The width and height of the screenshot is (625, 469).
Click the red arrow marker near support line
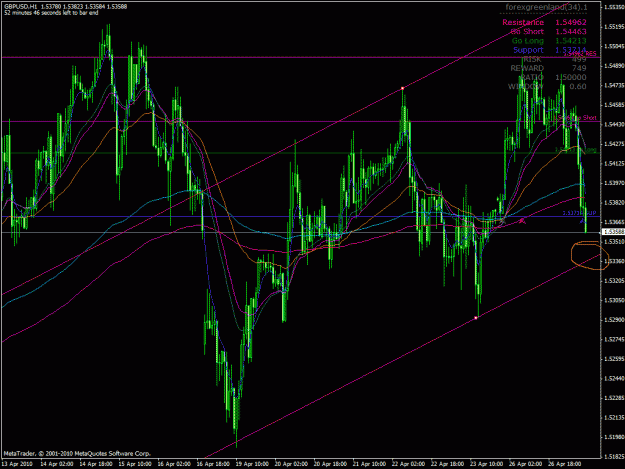coord(522,220)
